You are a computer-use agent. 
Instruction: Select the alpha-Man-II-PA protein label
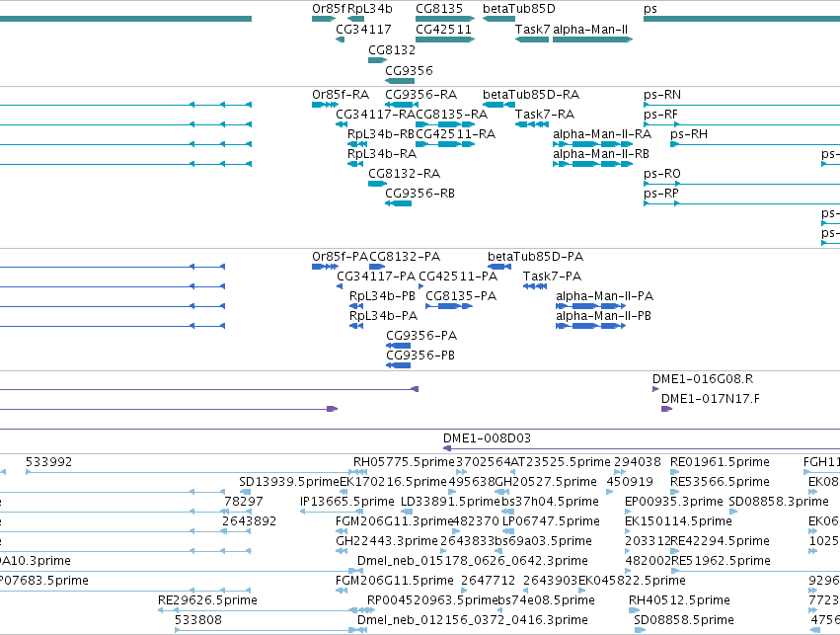click(604, 296)
